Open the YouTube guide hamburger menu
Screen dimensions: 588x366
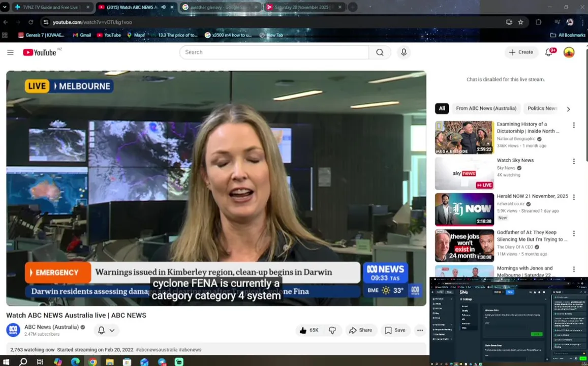[x=10, y=52]
